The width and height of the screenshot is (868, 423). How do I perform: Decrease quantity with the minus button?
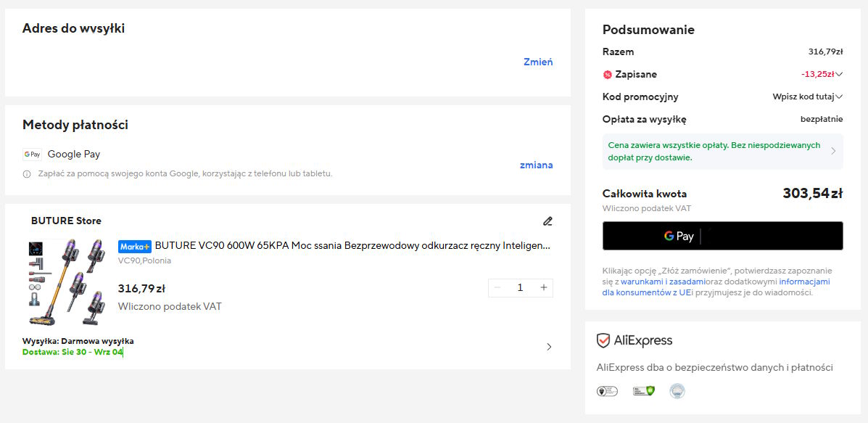497,288
